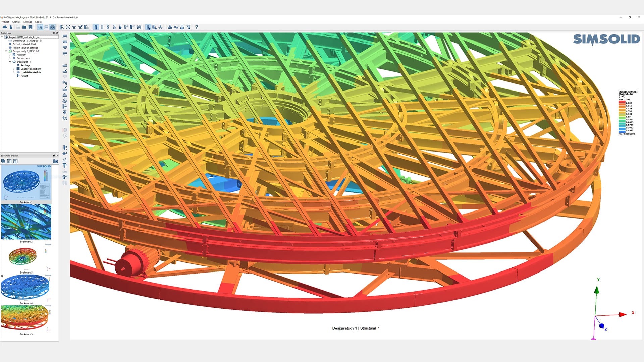Open the Help question mark icon

(x=197, y=27)
